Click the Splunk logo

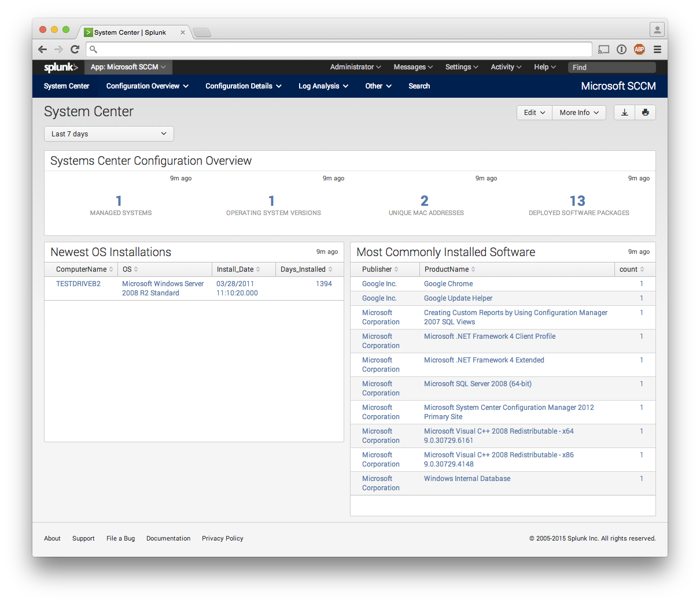pyautogui.click(x=60, y=67)
